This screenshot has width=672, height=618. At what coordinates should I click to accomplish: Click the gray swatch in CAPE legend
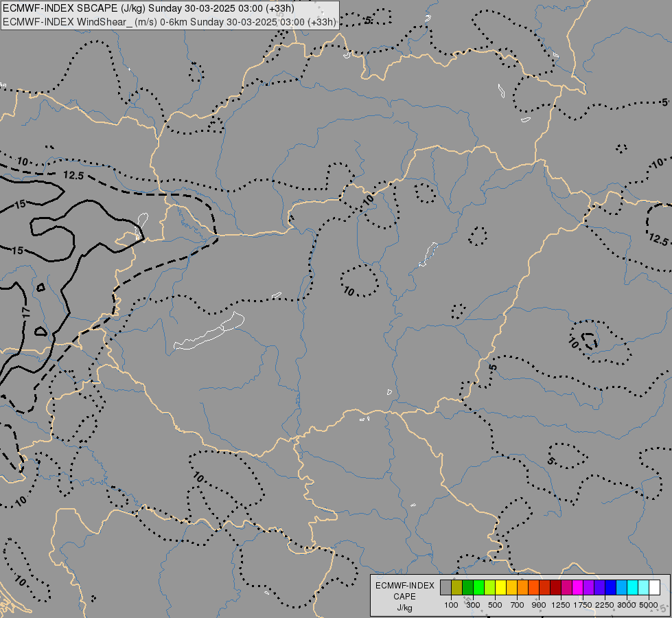[x=445, y=587]
